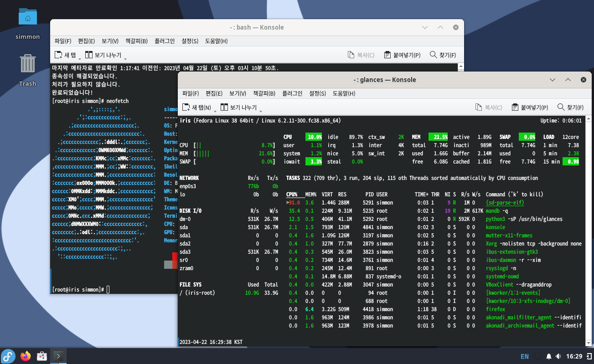Click 찾기(F) find in the bash Konsole
The width and height of the screenshot is (594, 364).
pyautogui.click(x=443, y=55)
